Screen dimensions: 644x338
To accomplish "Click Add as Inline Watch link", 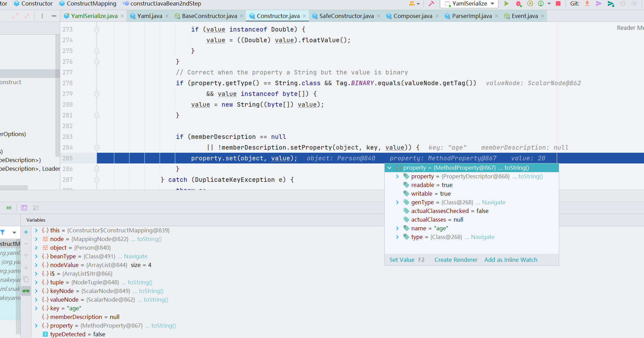I will pos(511,260).
